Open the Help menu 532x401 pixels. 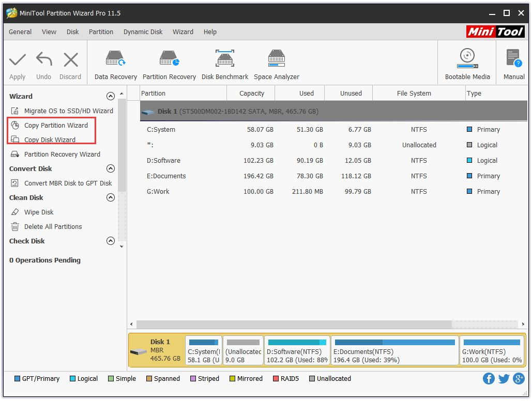click(x=210, y=32)
